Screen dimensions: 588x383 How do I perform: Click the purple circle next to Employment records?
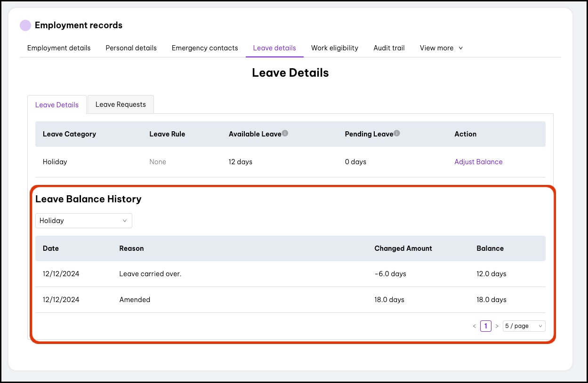pyautogui.click(x=25, y=25)
